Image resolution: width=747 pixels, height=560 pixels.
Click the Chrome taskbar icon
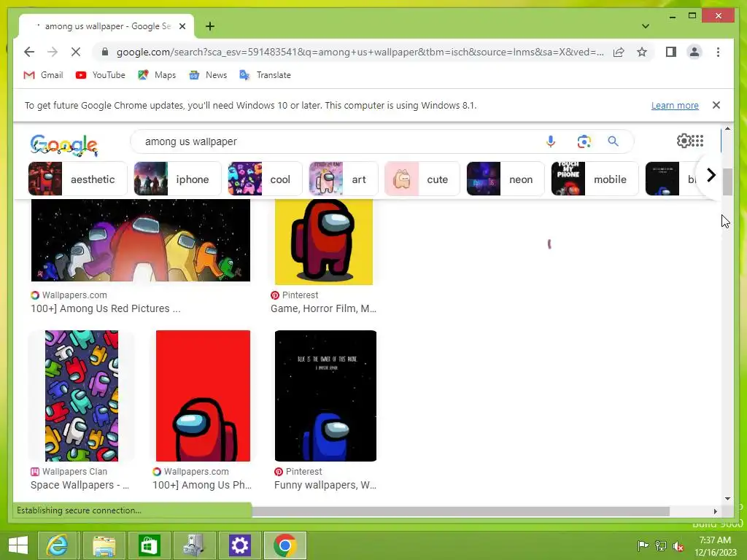(285, 545)
